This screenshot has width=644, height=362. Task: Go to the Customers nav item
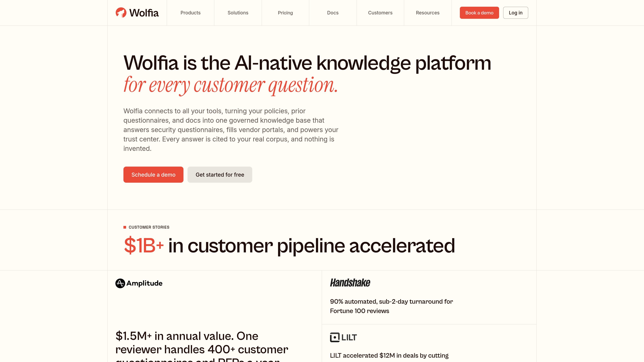point(380,13)
